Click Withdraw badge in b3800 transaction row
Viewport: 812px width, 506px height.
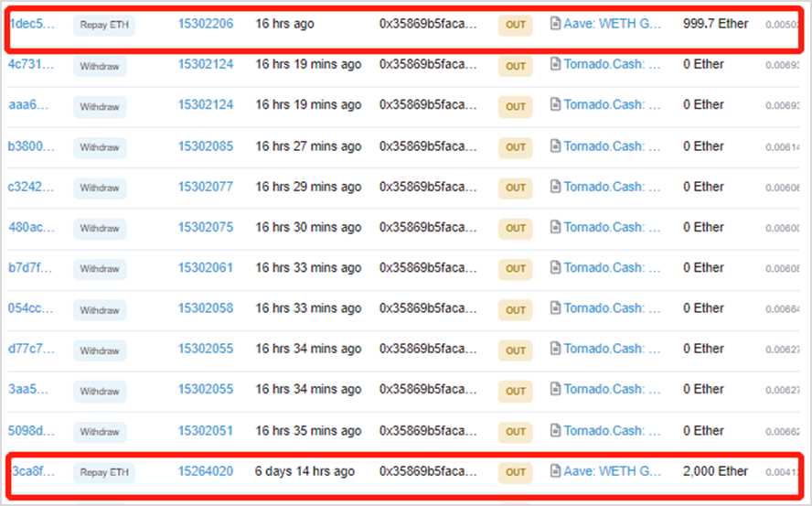[99, 147]
